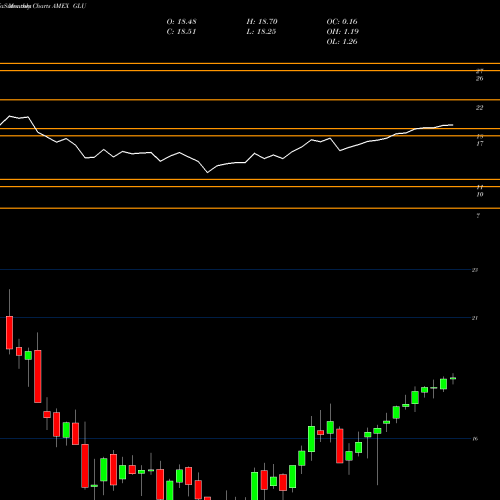
Task: Click the 'OC: 0.16' value
Action: point(342,22)
